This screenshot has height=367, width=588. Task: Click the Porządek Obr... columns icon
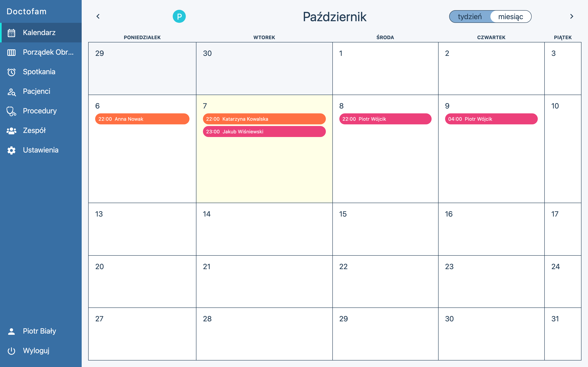(11, 52)
